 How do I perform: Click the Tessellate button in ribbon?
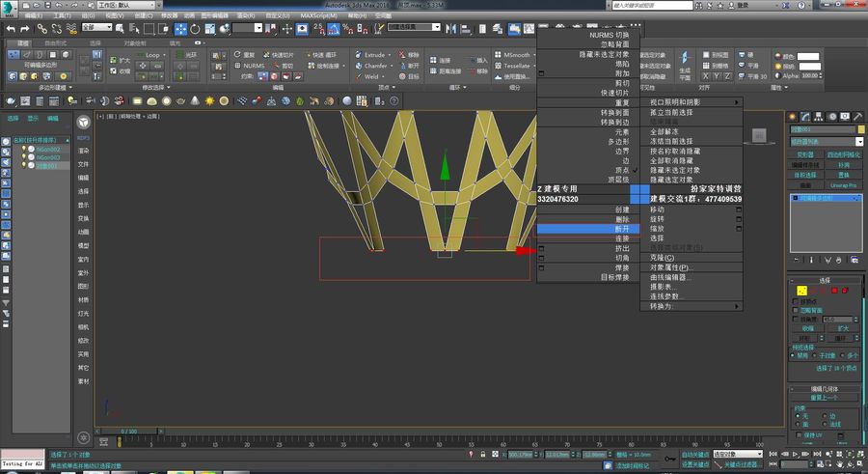(x=513, y=66)
